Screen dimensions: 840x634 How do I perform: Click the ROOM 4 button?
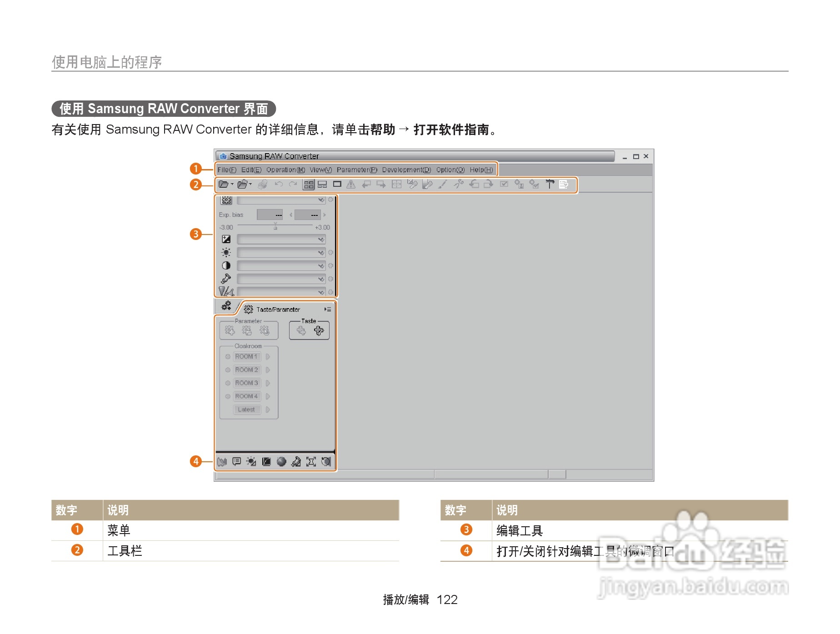point(247,396)
